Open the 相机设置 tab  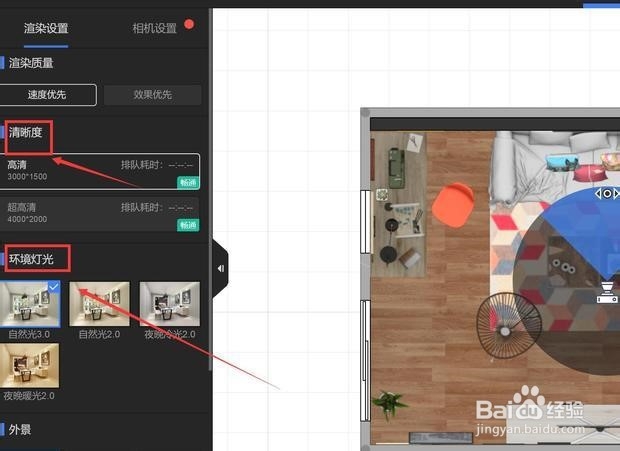coord(155,28)
